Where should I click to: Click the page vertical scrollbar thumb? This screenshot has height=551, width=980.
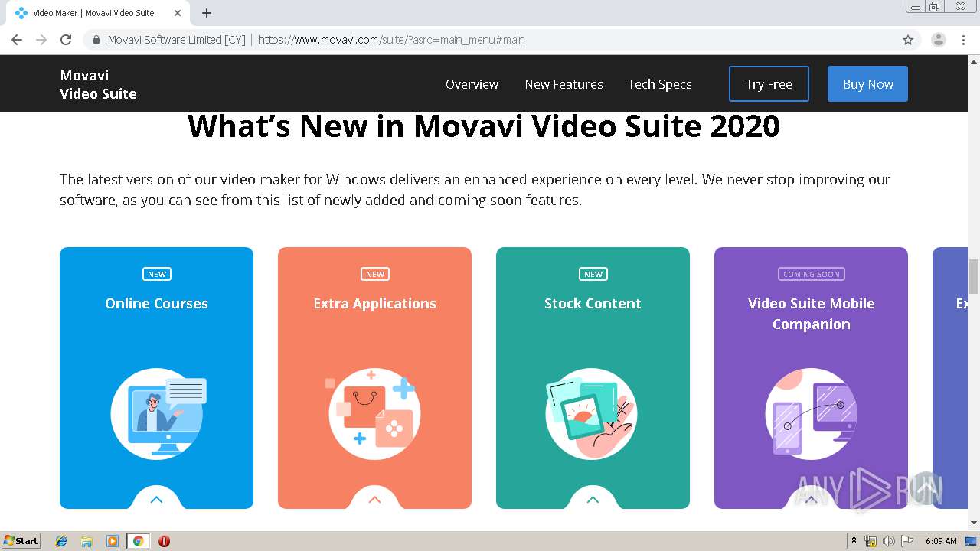[x=974, y=277]
